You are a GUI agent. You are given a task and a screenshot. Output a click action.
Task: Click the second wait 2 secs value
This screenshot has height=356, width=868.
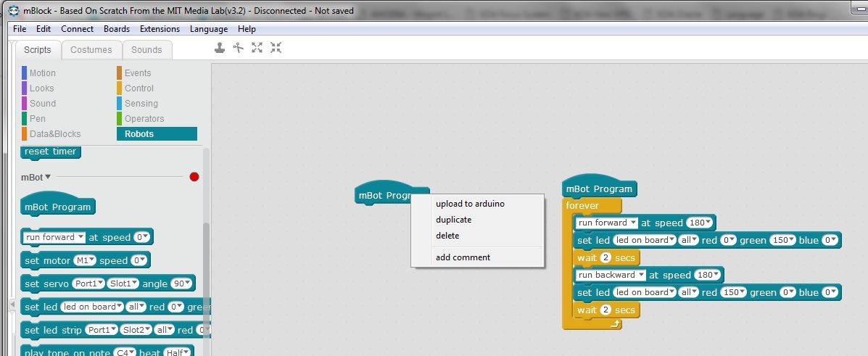pyautogui.click(x=605, y=310)
